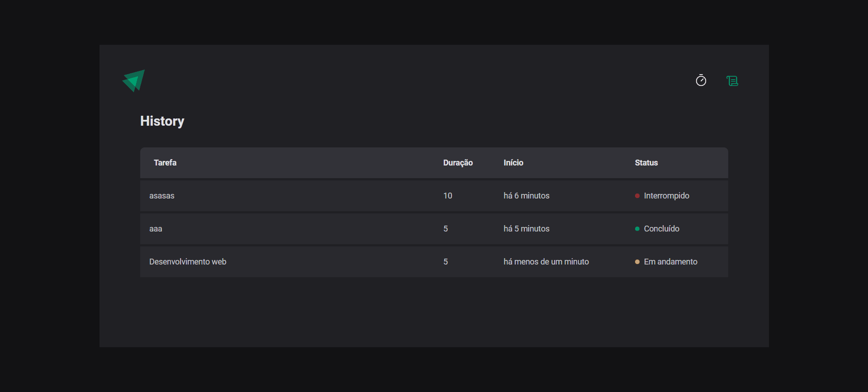Viewport: 868px width, 392px height.
Task: Click the duration value 10
Action: pyautogui.click(x=447, y=196)
